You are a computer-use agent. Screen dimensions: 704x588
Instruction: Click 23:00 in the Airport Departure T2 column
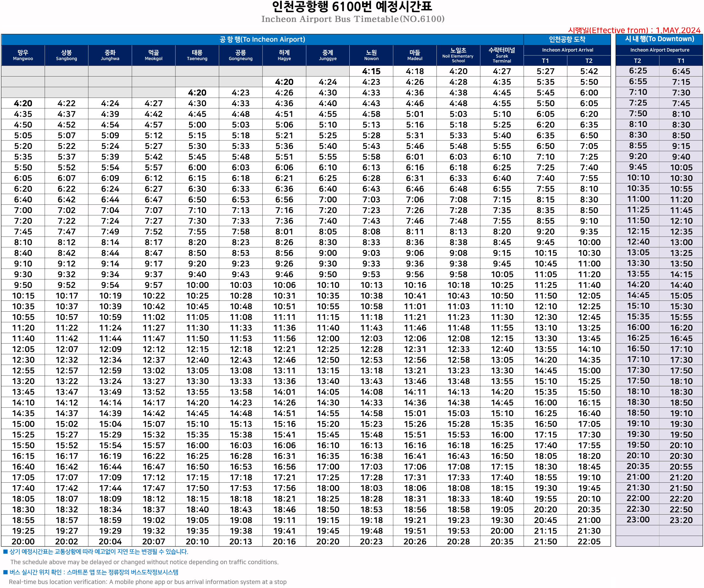click(x=638, y=520)
